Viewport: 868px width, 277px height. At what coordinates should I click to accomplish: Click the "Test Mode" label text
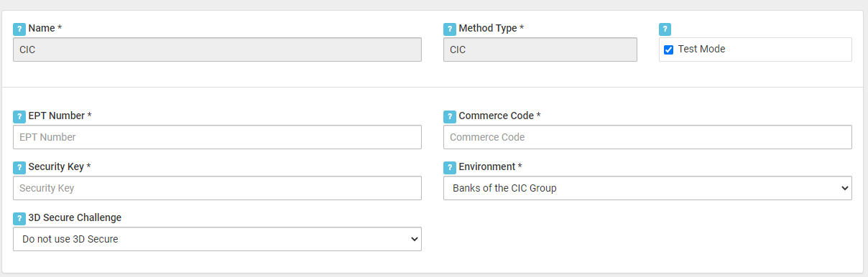point(701,50)
